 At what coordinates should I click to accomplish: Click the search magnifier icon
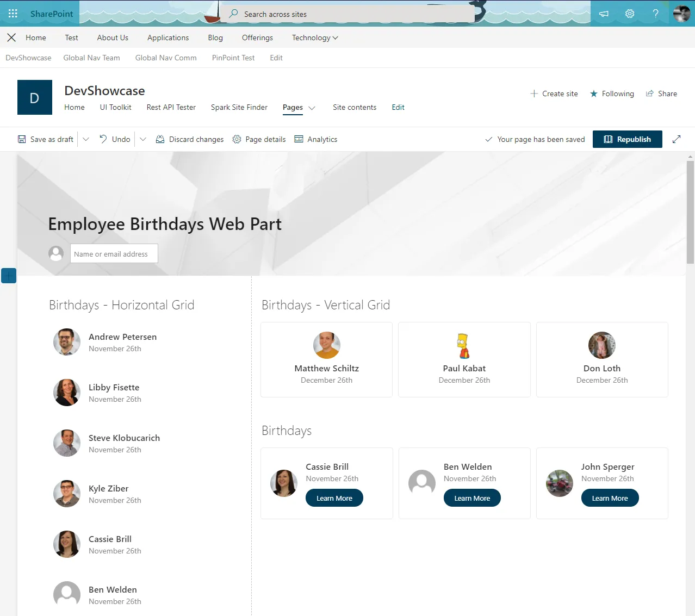[x=233, y=14]
